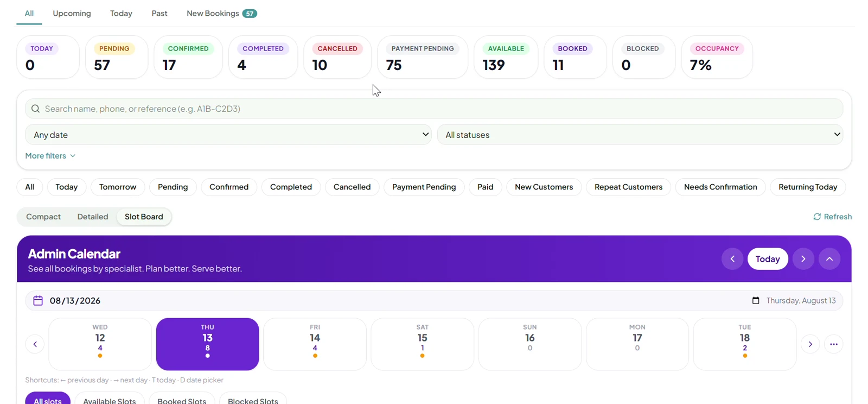Click the PENDING stat card
This screenshot has width=868, height=404.
click(117, 57)
